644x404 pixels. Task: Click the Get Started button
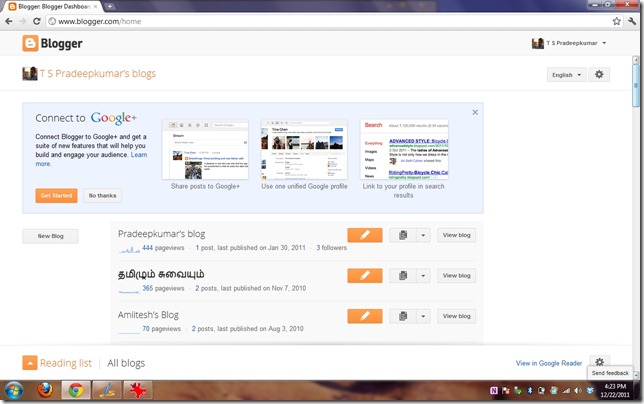(x=56, y=196)
